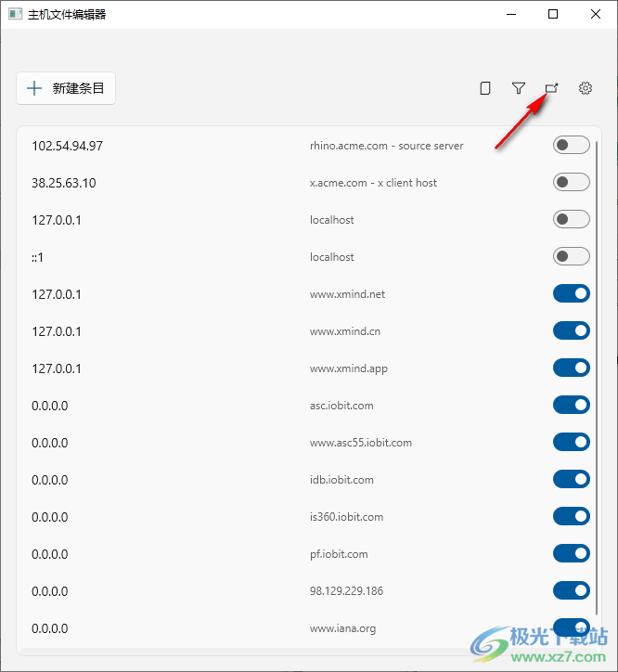Image resolution: width=618 pixels, height=672 pixels.
Task: Click the asc.iobit.com host text
Action: pos(341,406)
